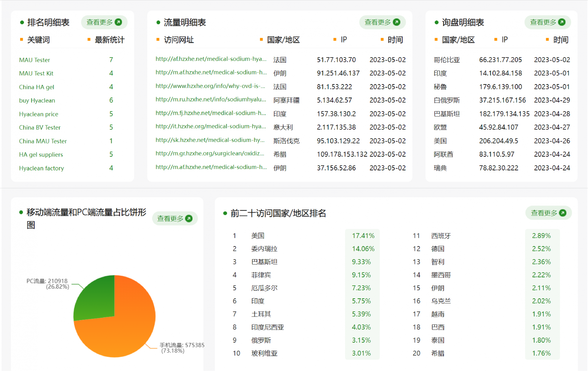This screenshot has width=588, height=371.
Task: Open the URL visited from IP 91.251.46.137
Action: click(211, 72)
